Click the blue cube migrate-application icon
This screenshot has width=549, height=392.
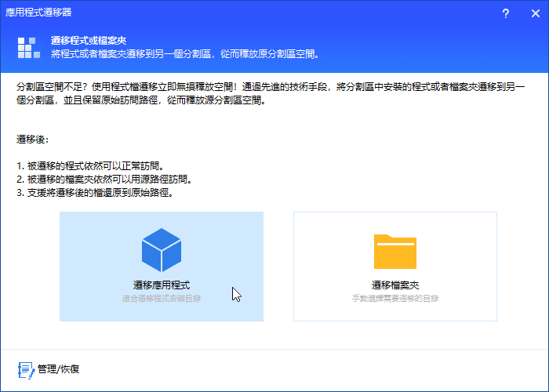pos(162,250)
